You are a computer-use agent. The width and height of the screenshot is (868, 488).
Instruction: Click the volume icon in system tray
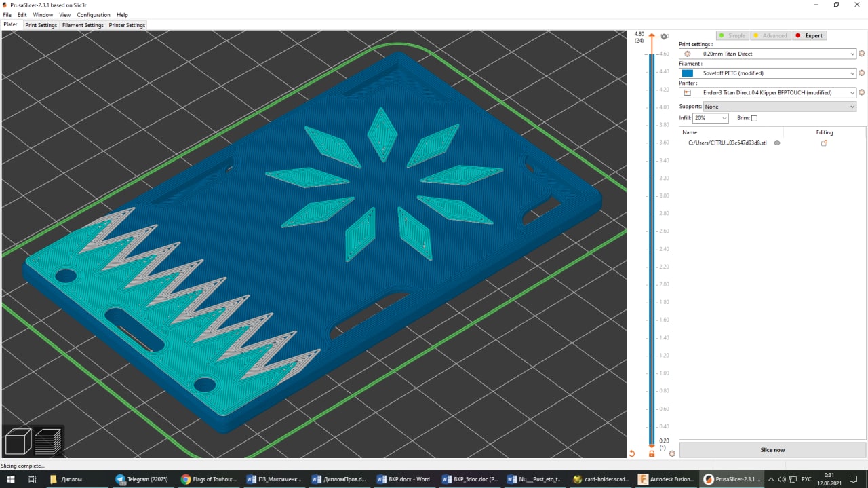pyautogui.click(x=782, y=479)
